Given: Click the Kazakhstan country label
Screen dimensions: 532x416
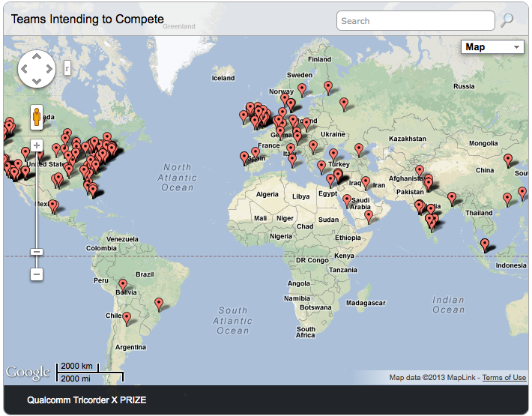Looking at the screenshot, I should tap(408, 139).
